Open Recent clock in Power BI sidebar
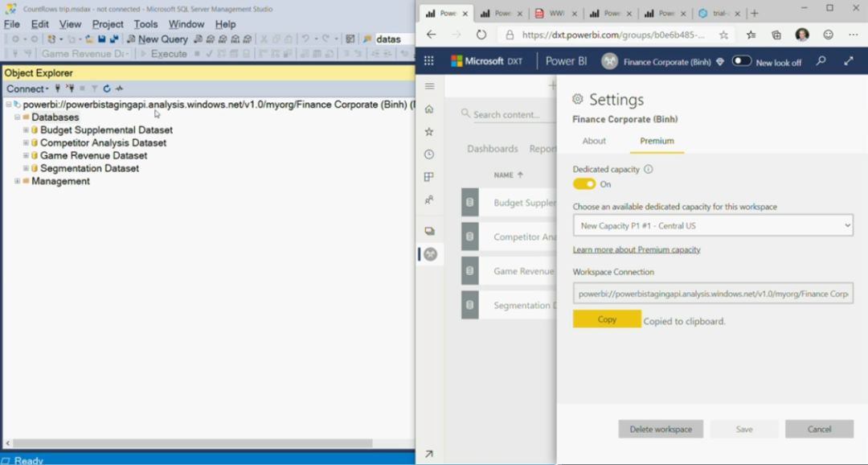This screenshot has width=868, height=465. [x=429, y=154]
